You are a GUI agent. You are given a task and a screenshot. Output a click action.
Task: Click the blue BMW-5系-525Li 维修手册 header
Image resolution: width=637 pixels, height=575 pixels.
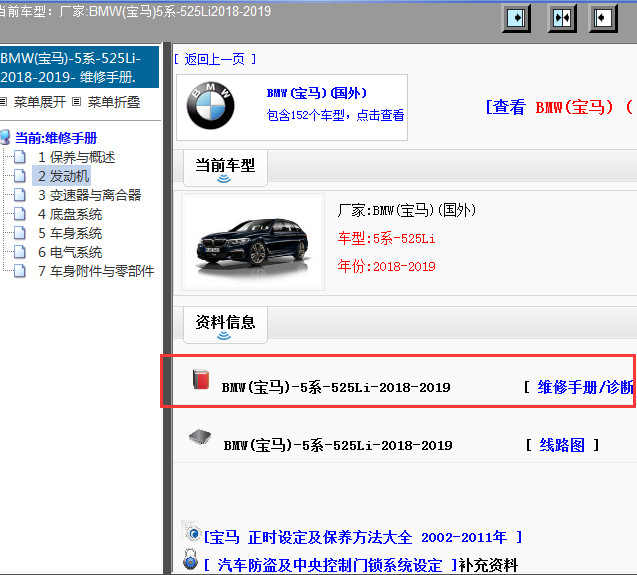(x=79, y=67)
